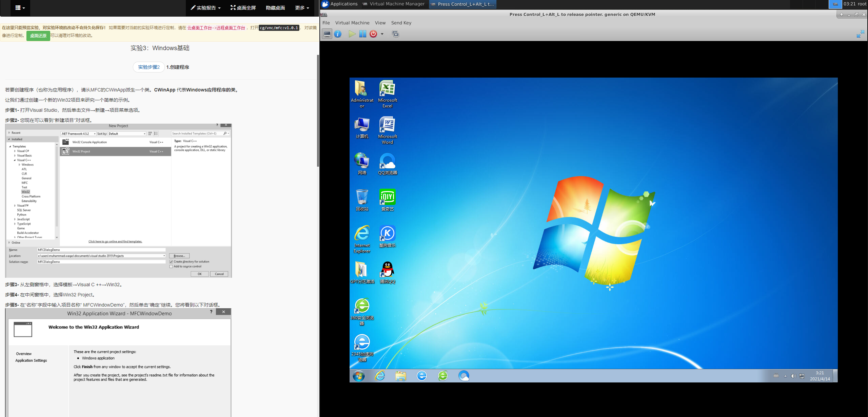This screenshot has height=417, width=868.
Task: Click the 03:21 panel clock
Action: pos(850,4)
